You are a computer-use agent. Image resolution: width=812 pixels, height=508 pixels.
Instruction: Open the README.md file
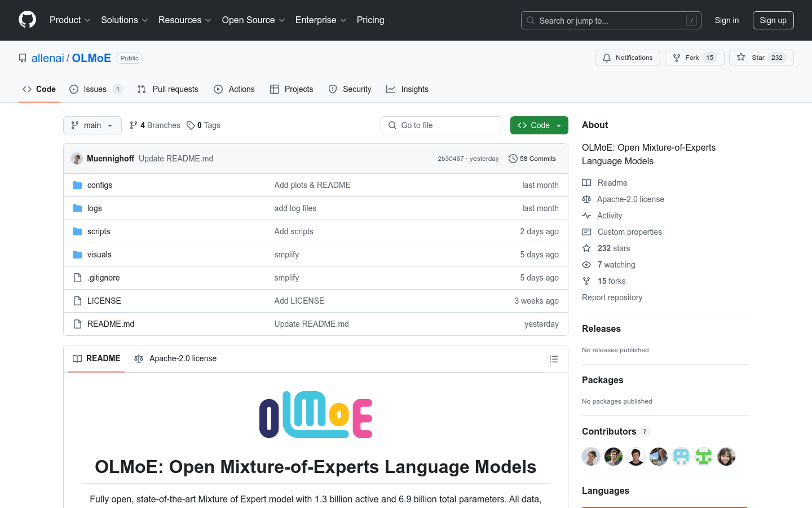click(111, 324)
